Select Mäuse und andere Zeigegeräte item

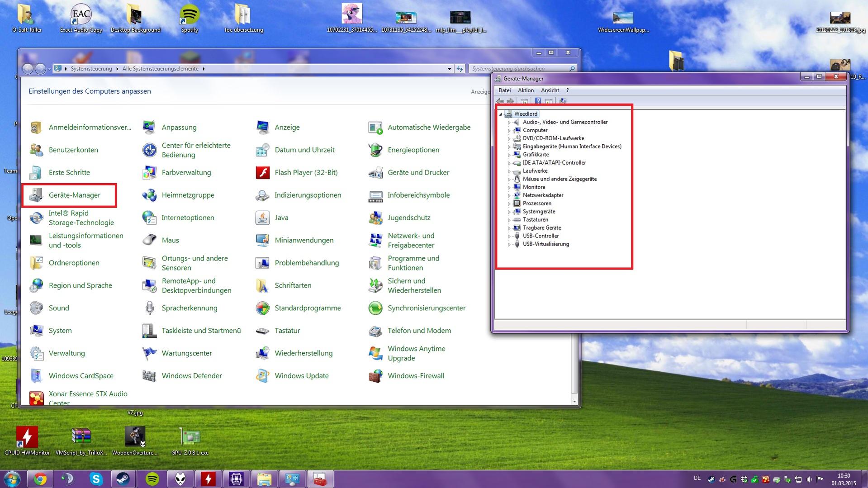(560, 179)
